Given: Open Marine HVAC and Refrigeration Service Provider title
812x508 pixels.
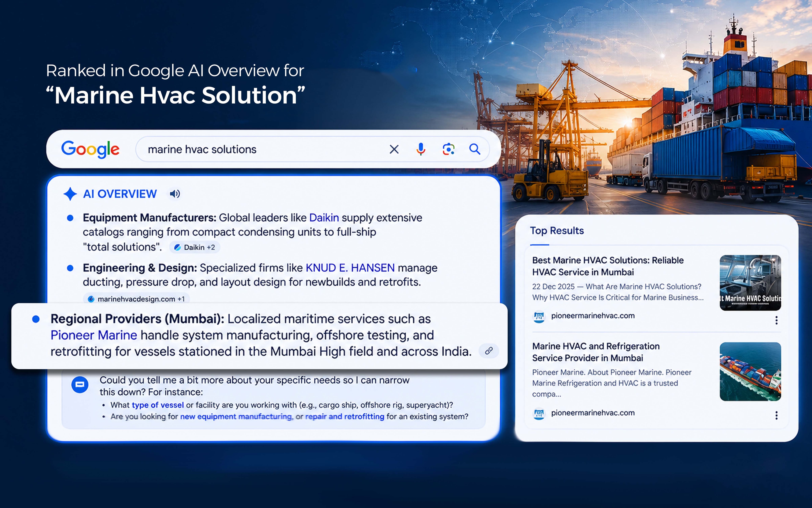Looking at the screenshot, I should (596, 352).
